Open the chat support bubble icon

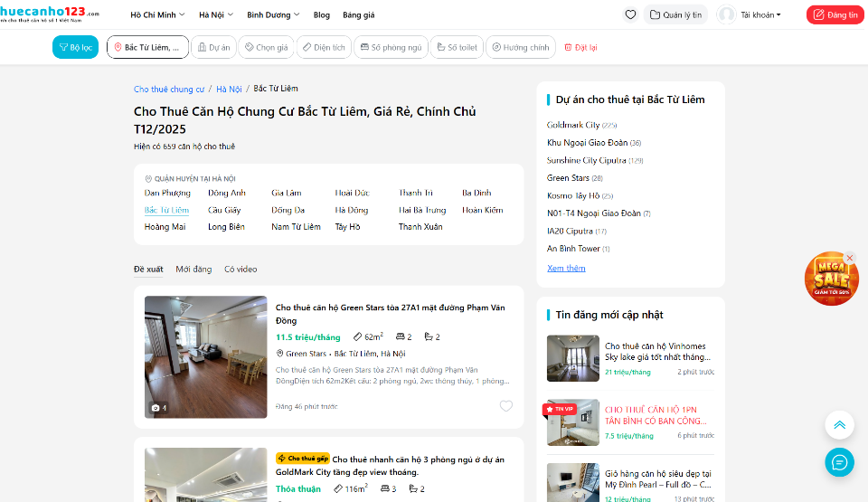coord(839,462)
